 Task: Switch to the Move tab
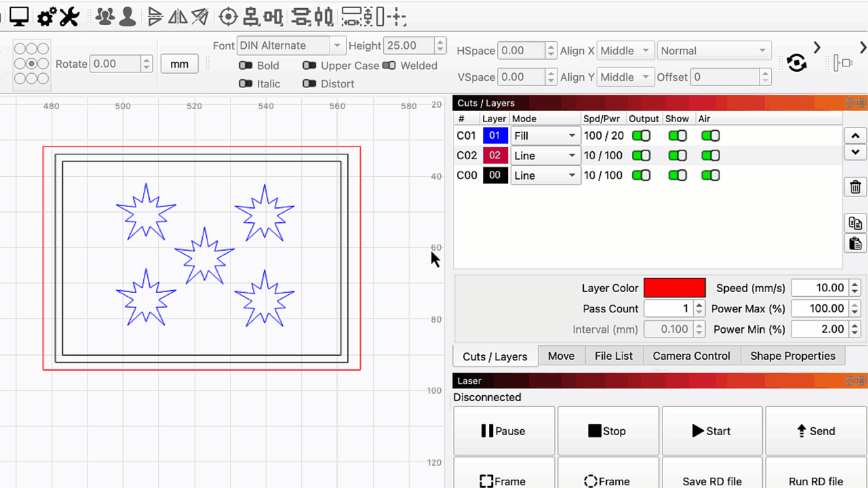click(x=561, y=356)
